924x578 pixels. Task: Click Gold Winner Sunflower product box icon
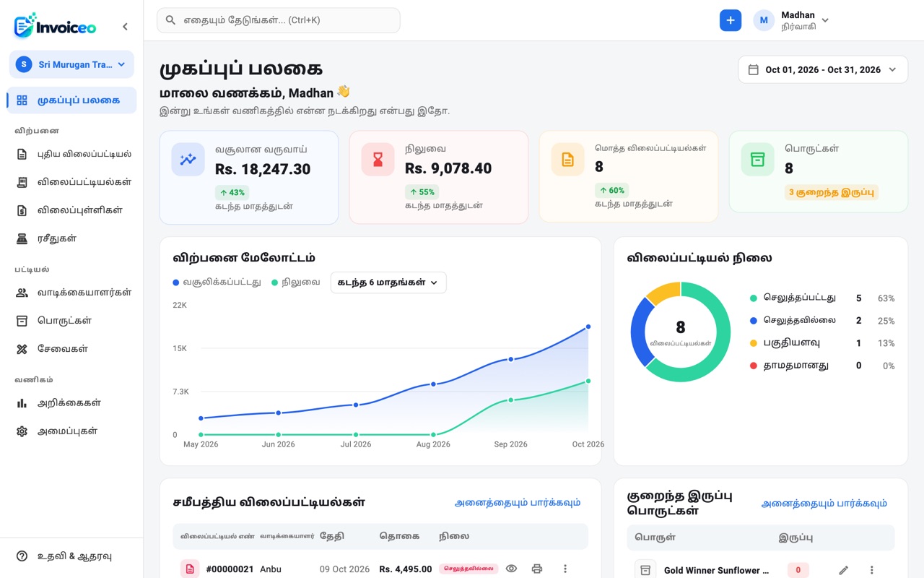tap(645, 569)
